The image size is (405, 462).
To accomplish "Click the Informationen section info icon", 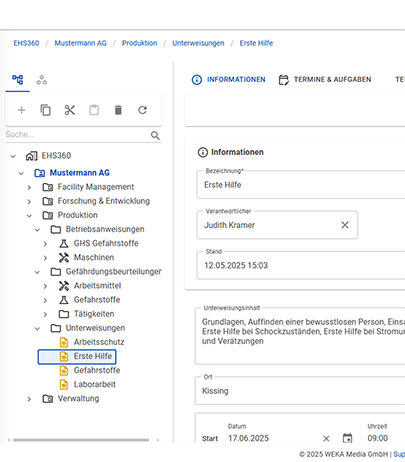I will click(x=203, y=152).
